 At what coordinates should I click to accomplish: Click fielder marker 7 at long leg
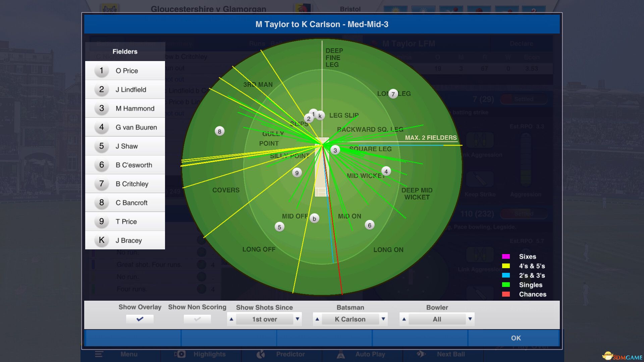(393, 94)
